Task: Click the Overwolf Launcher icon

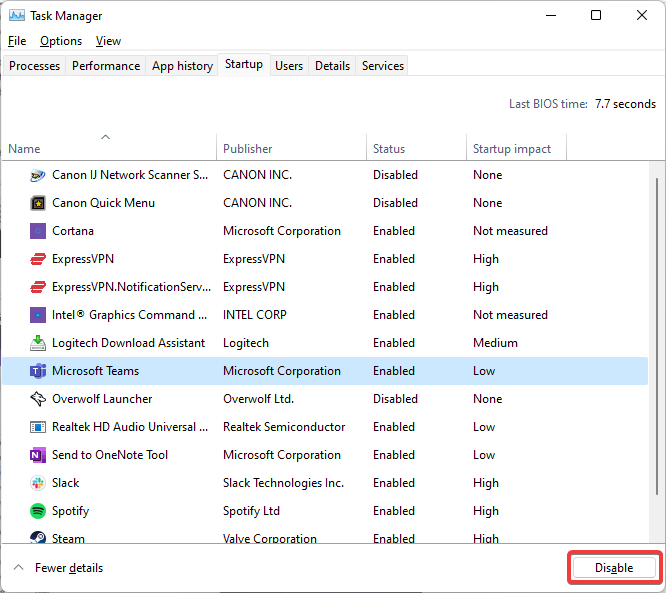Action: 38,399
